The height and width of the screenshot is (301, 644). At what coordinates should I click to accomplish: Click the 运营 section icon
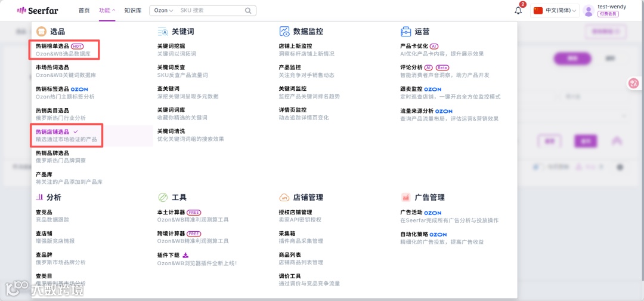coord(406,32)
